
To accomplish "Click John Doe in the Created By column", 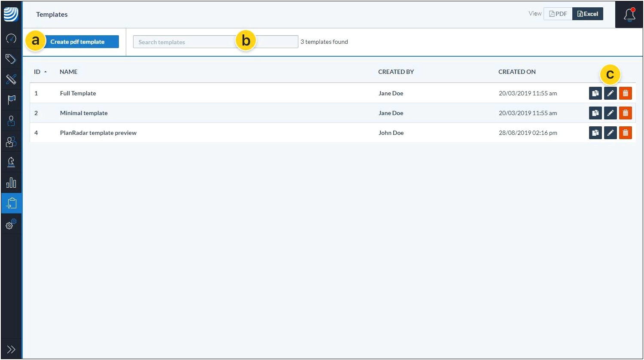I will click(391, 133).
